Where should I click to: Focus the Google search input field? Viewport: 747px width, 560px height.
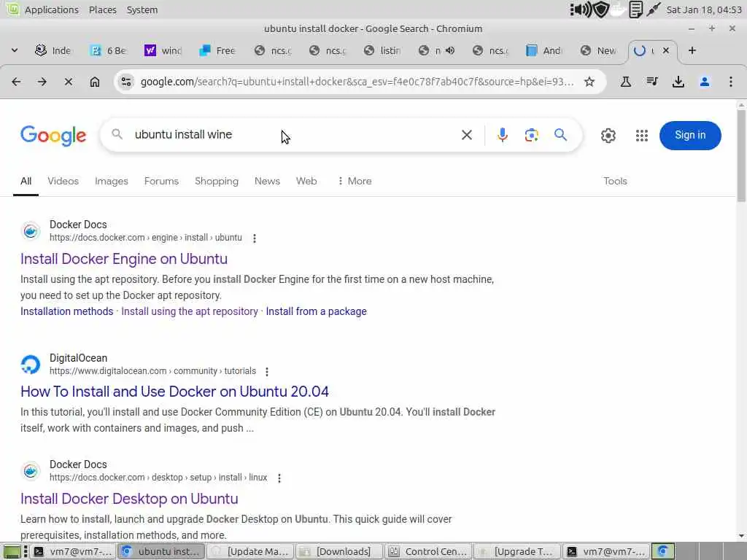[290, 135]
